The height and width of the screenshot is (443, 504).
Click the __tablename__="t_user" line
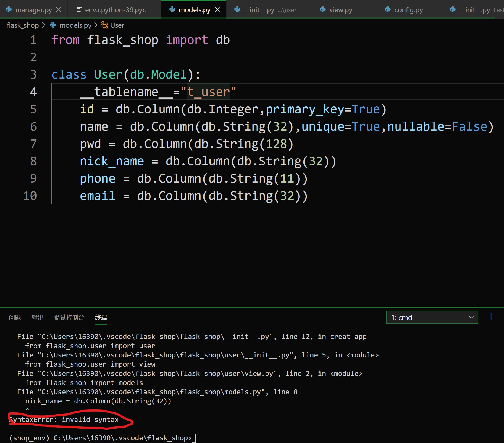coord(158,92)
